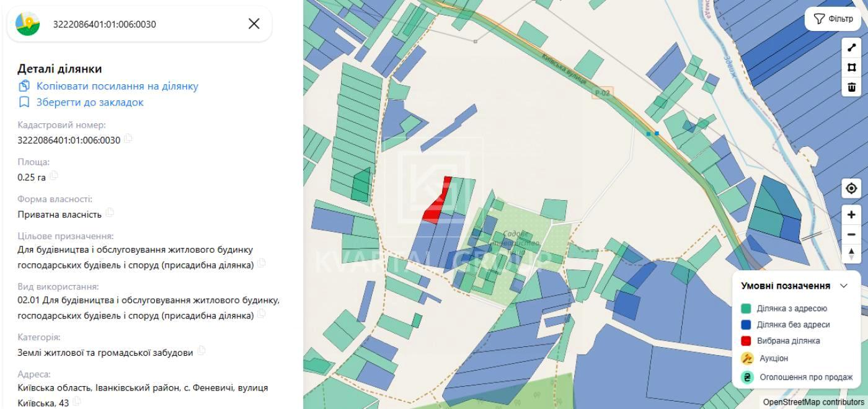Viewport: 868px width, 409px height.
Task: Copy the Приватна власність ownership value
Action: click(110, 213)
